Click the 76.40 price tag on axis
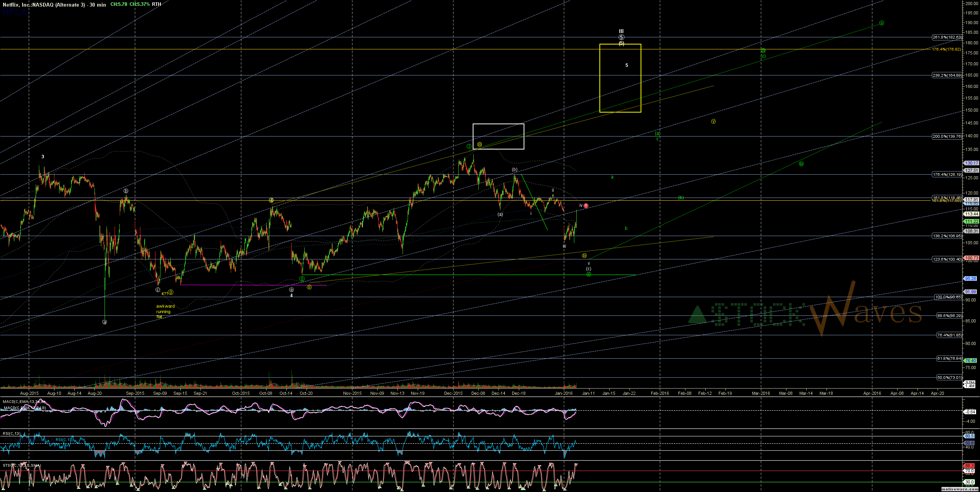Viewport: 980px width, 492px height. coord(970,361)
